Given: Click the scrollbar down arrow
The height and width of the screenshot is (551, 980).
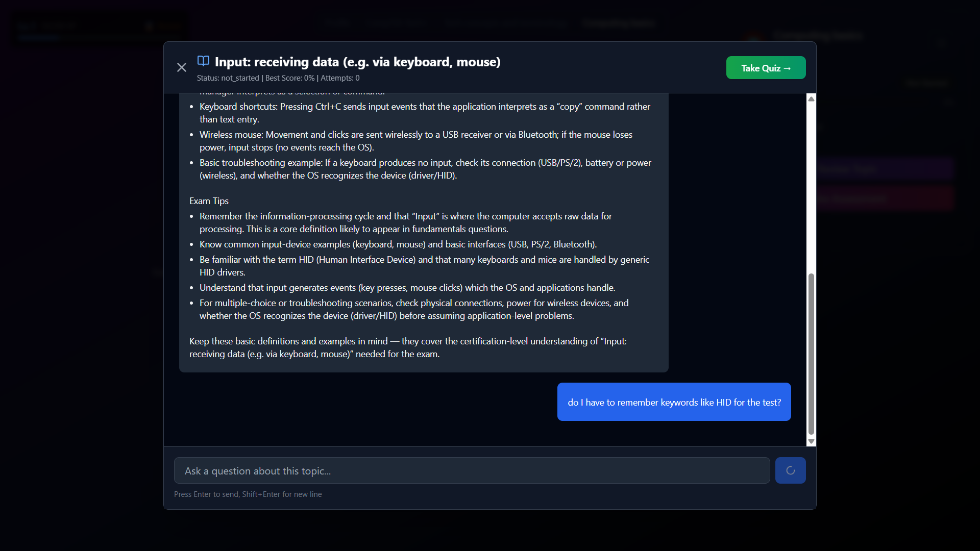Looking at the screenshot, I should (x=811, y=442).
